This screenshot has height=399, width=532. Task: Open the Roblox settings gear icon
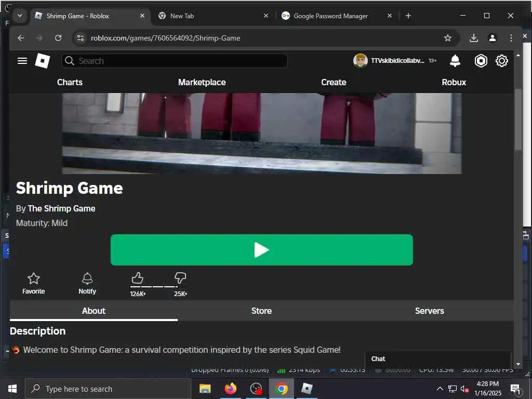502,61
